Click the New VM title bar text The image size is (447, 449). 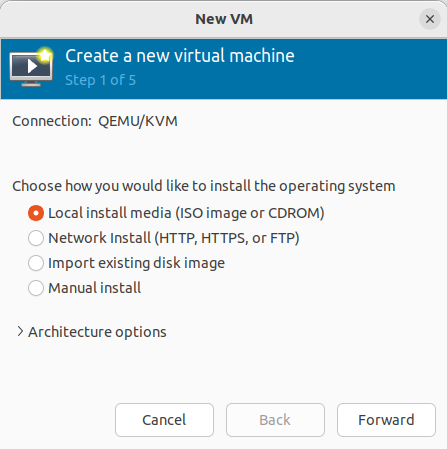click(224, 19)
